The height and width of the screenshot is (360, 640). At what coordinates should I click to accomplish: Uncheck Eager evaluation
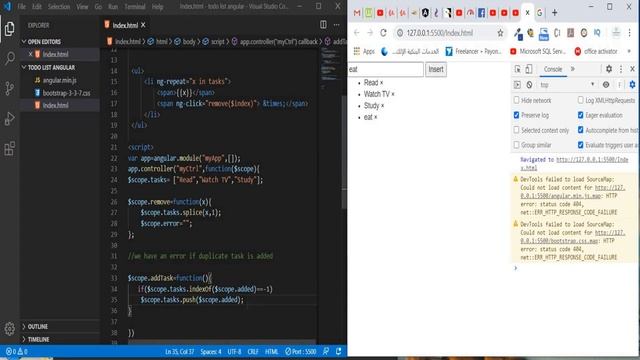pos(580,115)
